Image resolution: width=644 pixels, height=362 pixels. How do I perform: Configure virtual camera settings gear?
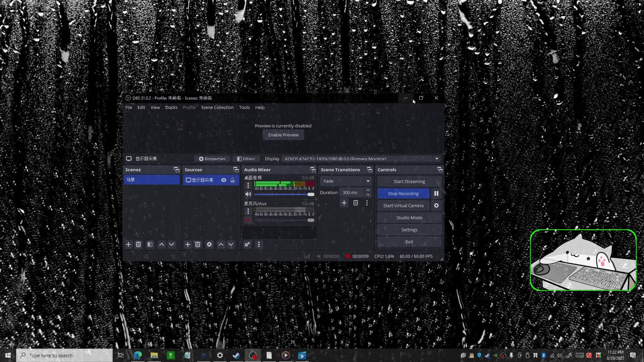(436, 205)
